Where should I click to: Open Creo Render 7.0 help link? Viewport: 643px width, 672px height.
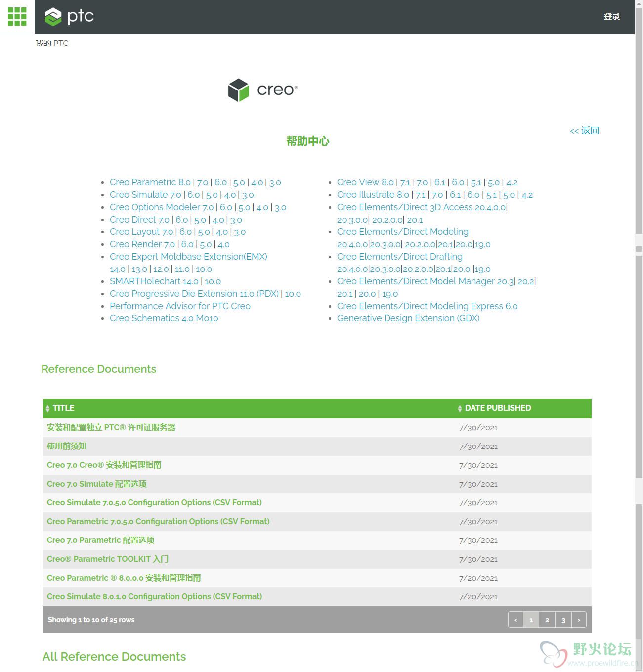[x=142, y=244]
